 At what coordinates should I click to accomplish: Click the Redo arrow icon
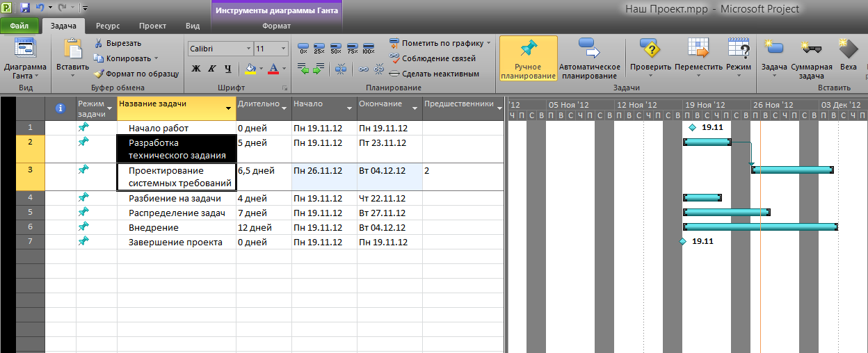pos(63,8)
